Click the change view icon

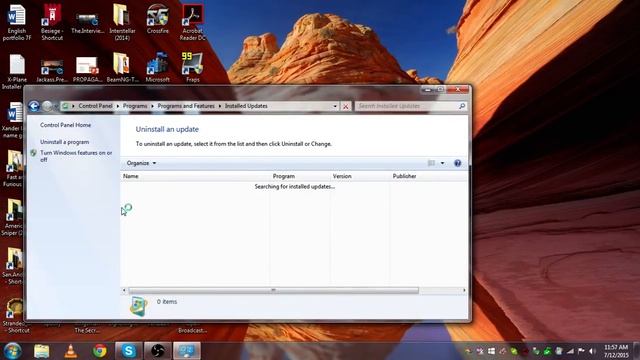click(x=431, y=163)
